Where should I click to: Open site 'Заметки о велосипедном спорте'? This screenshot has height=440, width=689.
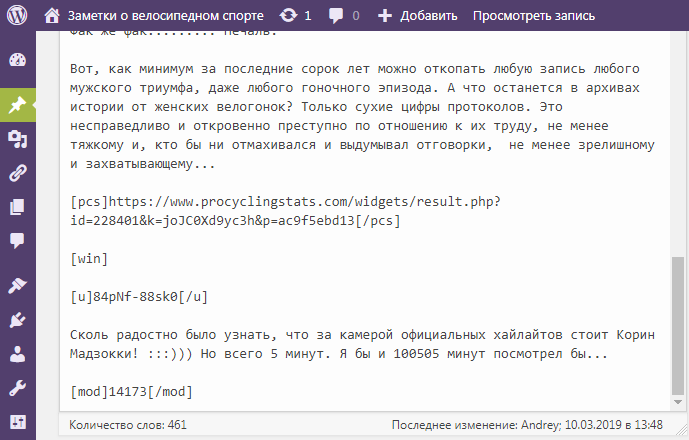coord(165,16)
